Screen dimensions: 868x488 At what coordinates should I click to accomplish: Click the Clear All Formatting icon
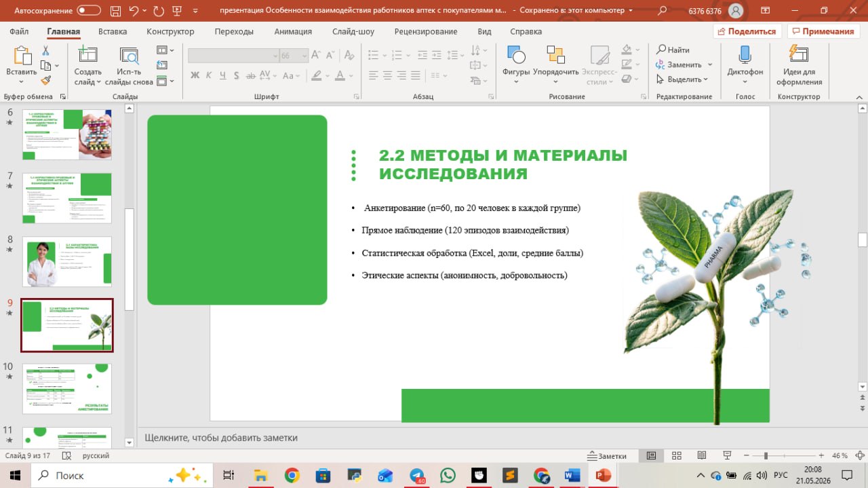(349, 56)
